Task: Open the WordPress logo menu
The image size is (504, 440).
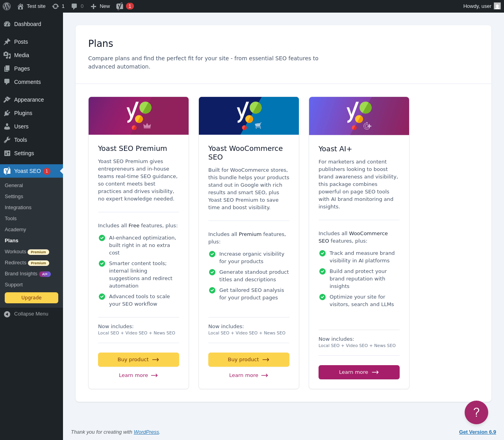Action: click(x=7, y=6)
